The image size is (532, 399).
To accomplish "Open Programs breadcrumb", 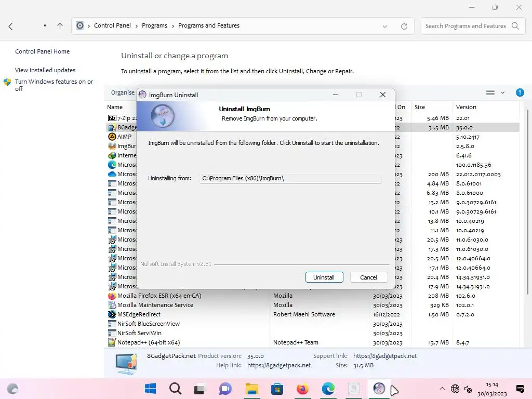I will click(154, 25).
